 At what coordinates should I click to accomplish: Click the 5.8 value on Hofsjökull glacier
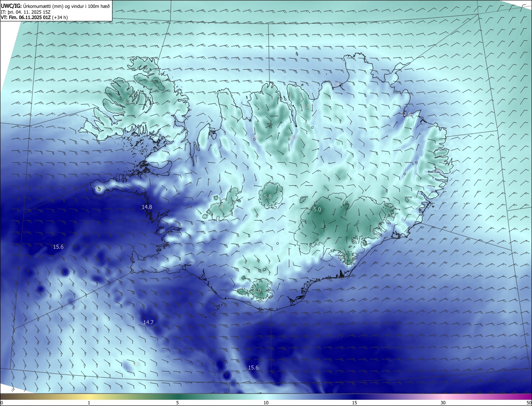pos(268,196)
